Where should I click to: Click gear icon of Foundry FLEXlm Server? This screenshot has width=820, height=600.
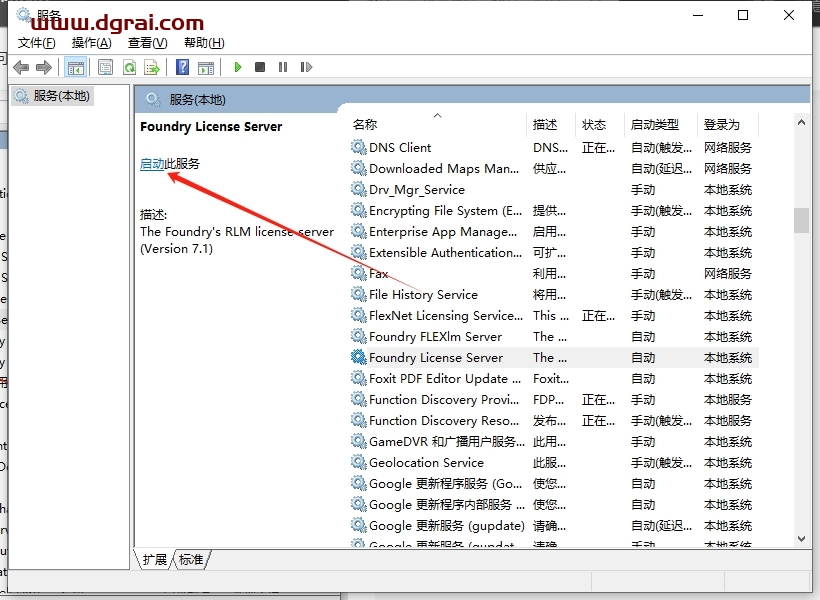tap(358, 336)
